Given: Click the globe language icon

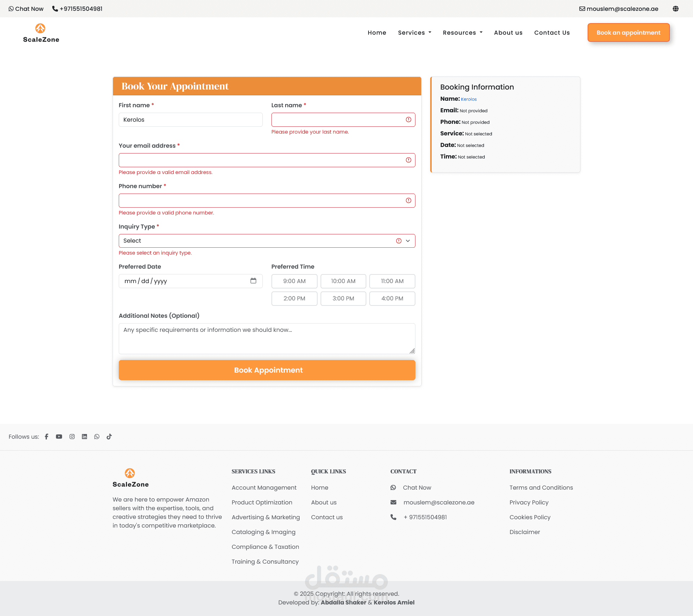Looking at the screenshot, I should 676,9.
